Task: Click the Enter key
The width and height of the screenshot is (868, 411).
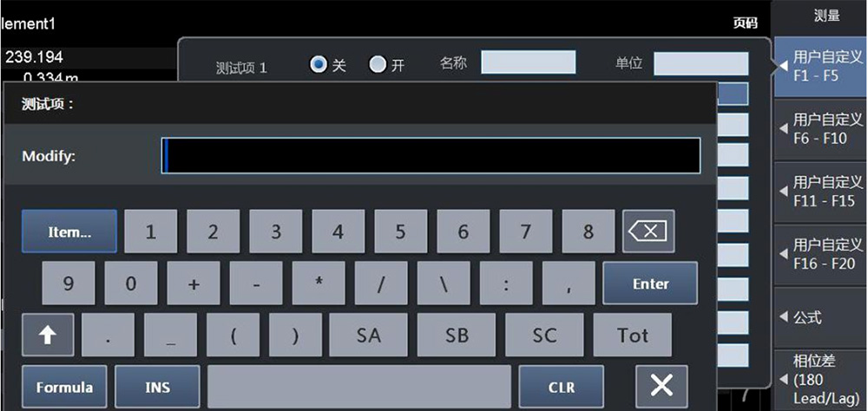Action: tap(650, 284)
